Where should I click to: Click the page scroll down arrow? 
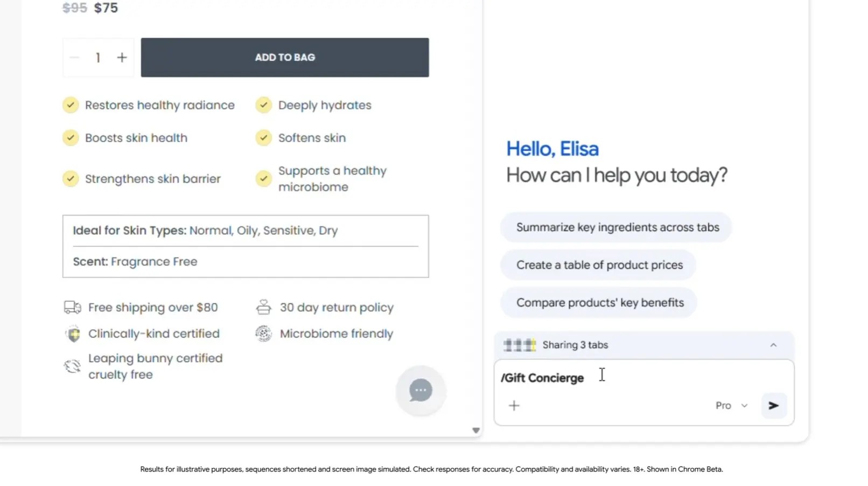[x=476, y=431]
